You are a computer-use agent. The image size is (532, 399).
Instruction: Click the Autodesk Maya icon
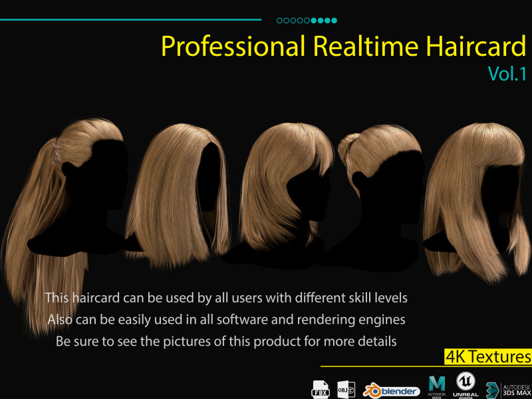(x=436, y=386)
